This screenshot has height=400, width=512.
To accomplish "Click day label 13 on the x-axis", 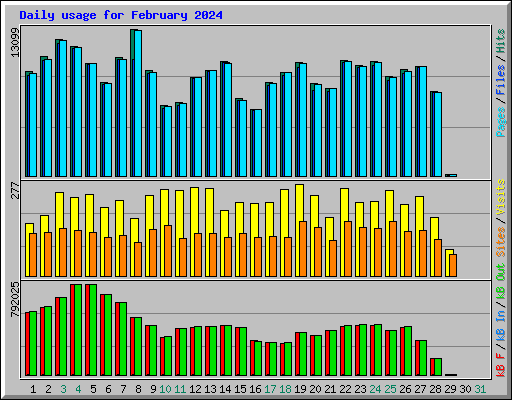I will 210,389.
